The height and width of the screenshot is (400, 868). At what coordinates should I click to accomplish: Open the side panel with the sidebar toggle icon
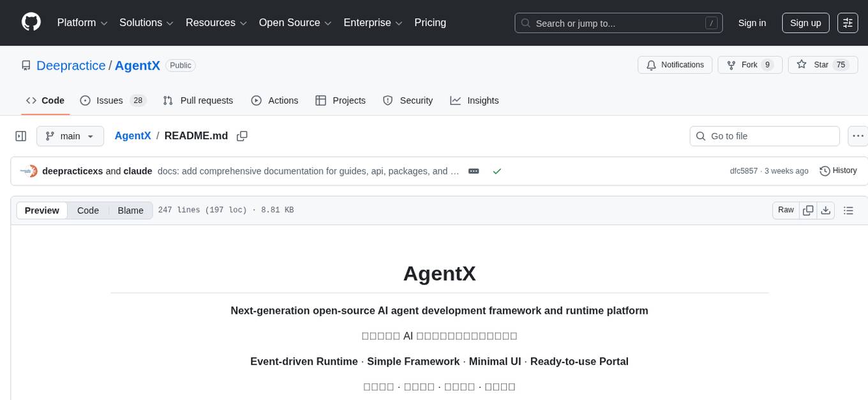[x=20, y=135]
